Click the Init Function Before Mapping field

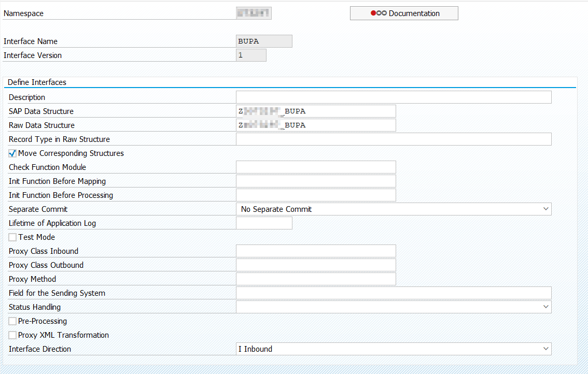click(316, 181)
